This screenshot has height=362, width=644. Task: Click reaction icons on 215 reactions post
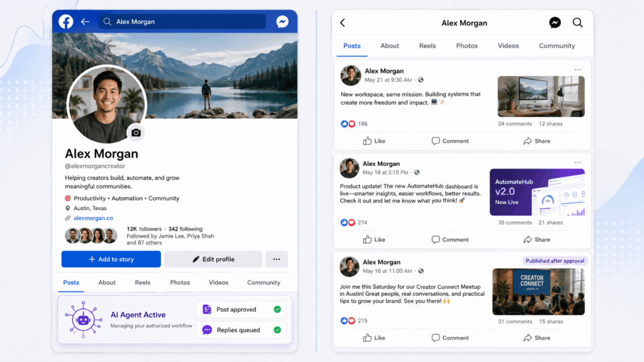[348, 321]
